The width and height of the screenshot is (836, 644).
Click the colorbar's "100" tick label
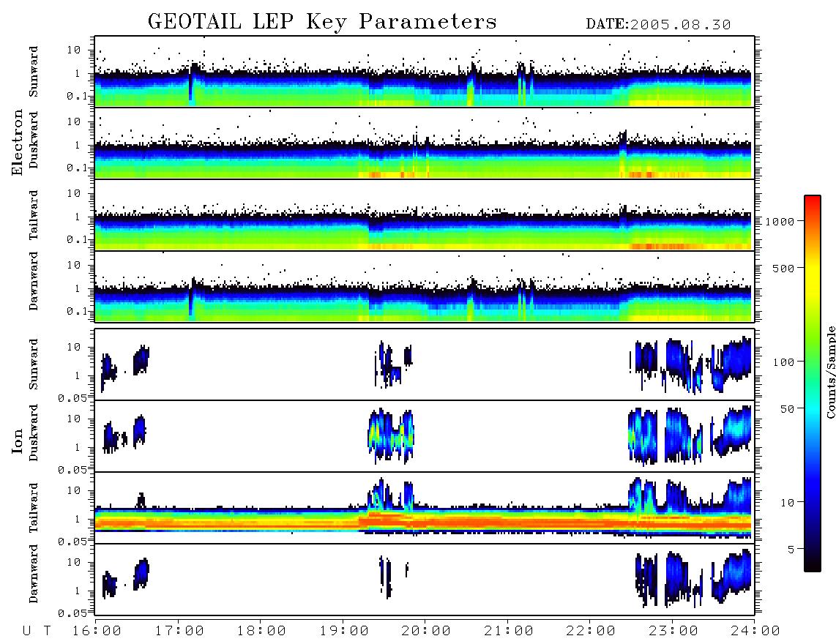pyautogui.click(x=784, y=362)
